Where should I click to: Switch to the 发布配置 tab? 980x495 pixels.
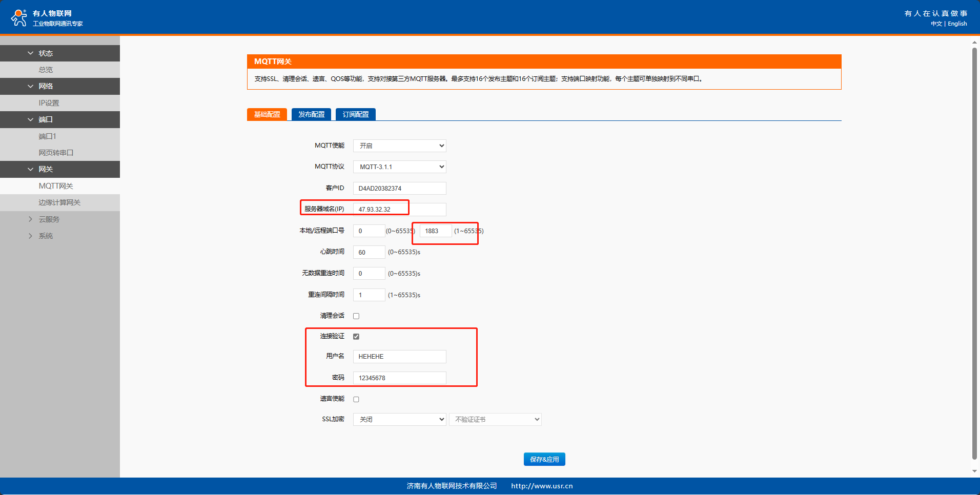tap(311, 114)
